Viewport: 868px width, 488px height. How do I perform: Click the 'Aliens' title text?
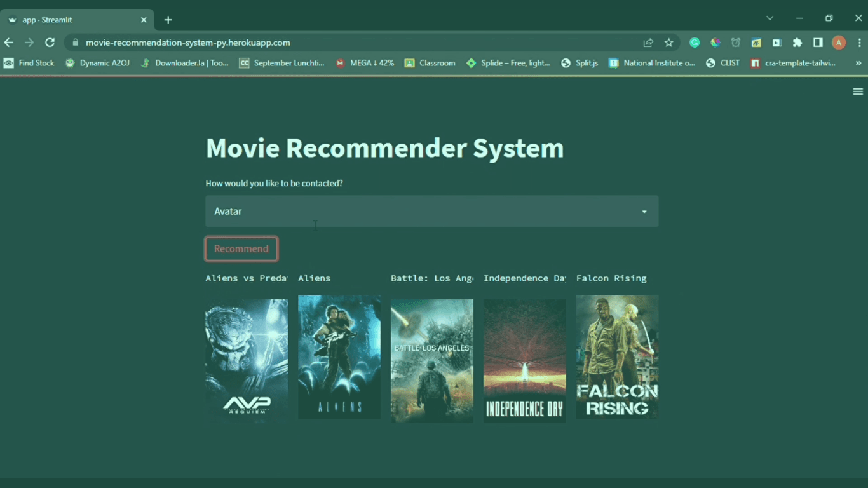(315, 278)
